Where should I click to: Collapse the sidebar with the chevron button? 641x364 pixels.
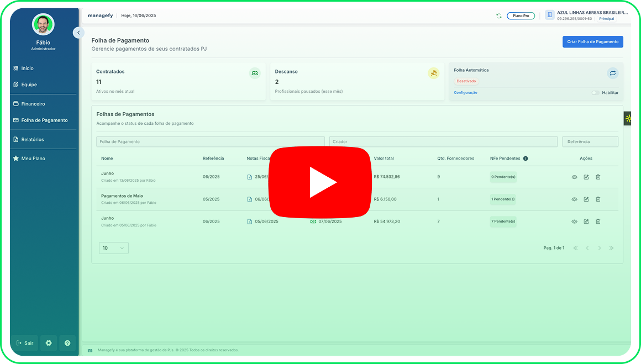78,33
